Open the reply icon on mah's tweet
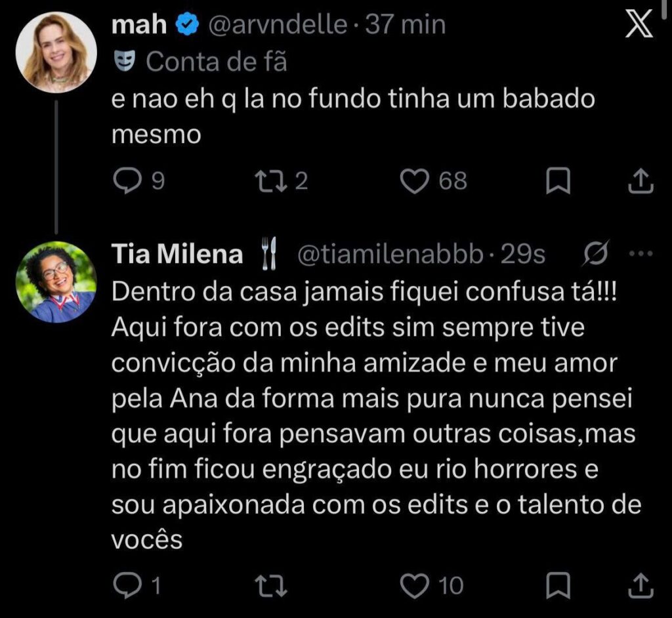Image resolution: width=672 pixels, height=618 pixels. pyautogui.click(x=127, y=181)
